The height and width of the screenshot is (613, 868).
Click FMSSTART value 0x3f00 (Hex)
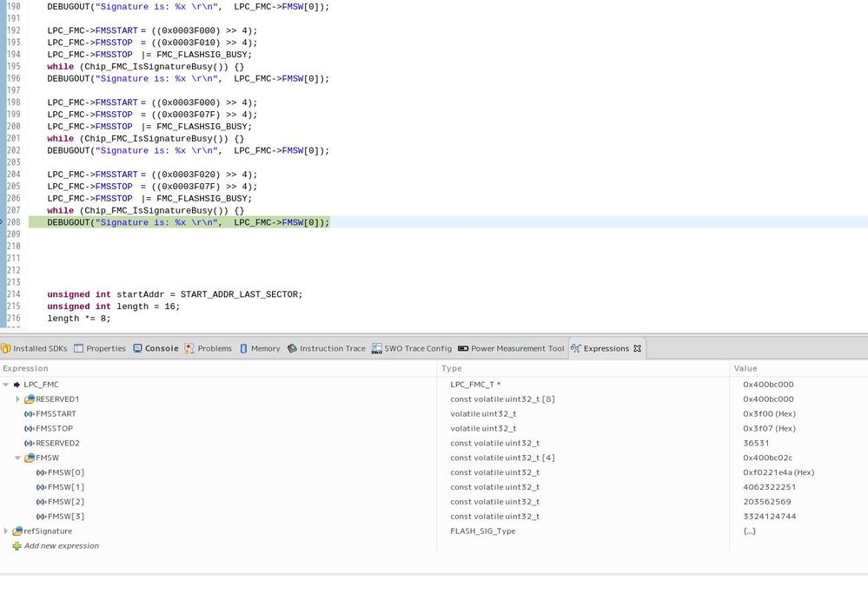769,414
